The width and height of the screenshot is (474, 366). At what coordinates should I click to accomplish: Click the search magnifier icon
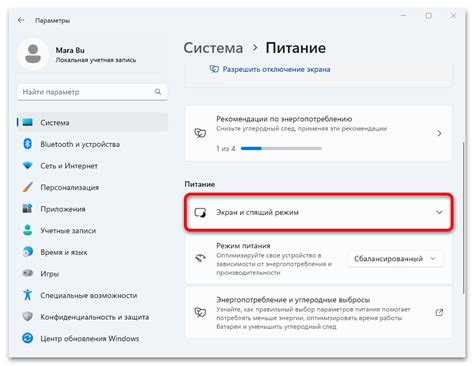[158, 92]
